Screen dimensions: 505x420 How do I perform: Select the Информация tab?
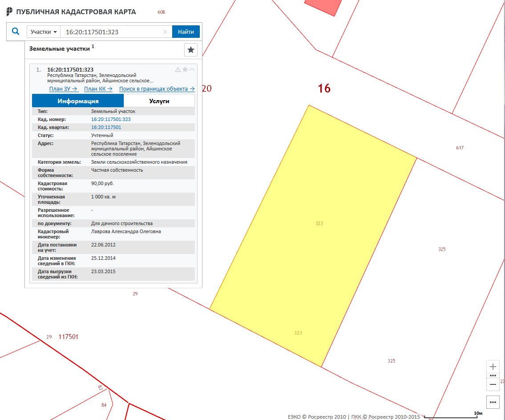(x=78, y=101)
